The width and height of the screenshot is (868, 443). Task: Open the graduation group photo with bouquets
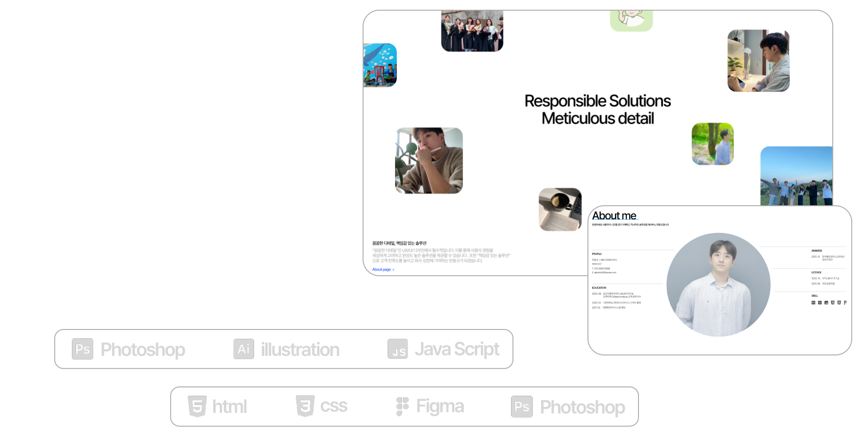click(x=472, y=31)
